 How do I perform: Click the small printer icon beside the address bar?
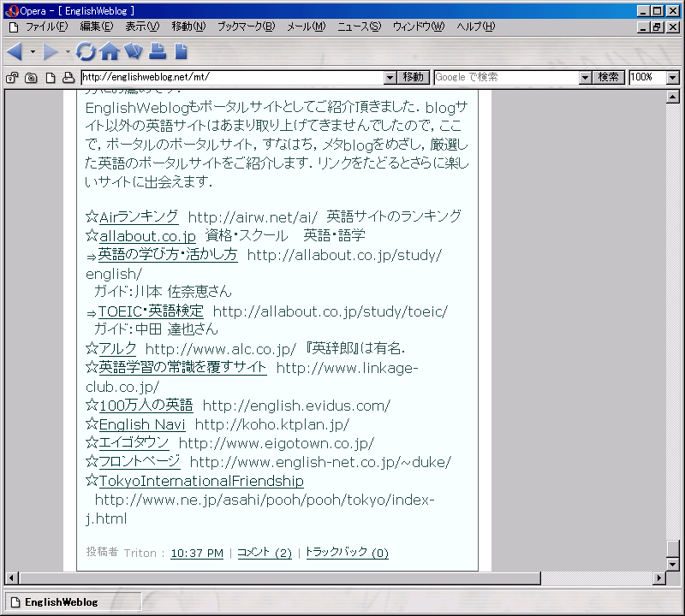pos(68,78)
